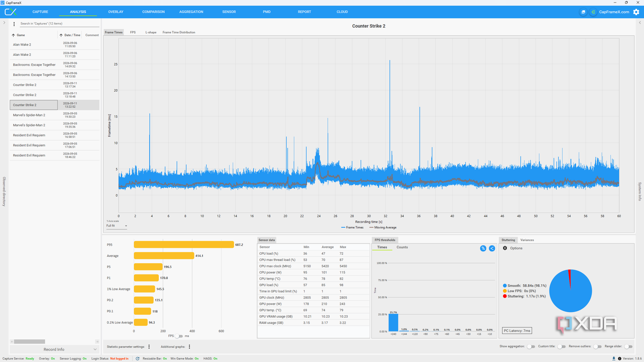Viewport: 644px width, 362px height.
Task: Click the captures list horizontal scrollbar
Action: tap(30, 342)
